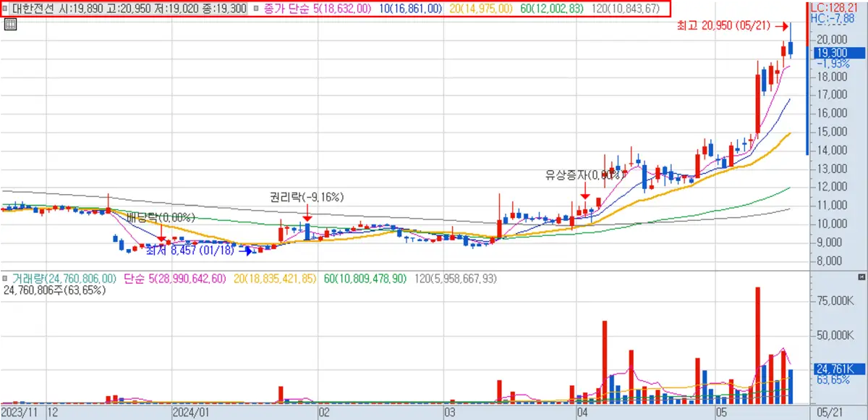The width and height of the screenshot is (868, 420).
Task: Click the 63.65% label on the volume axis
Action: pos(833,379)
